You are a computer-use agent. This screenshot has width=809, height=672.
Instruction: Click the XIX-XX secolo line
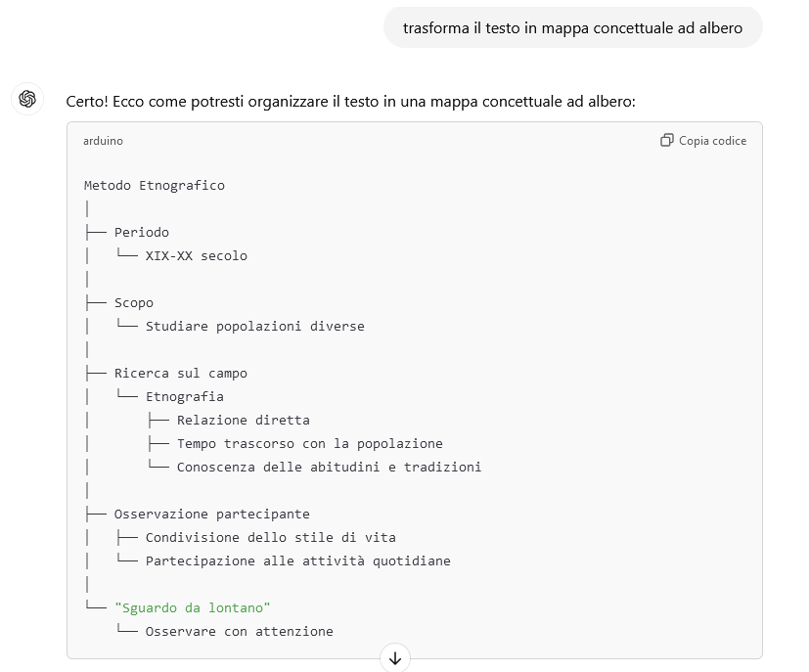(196, 256)
